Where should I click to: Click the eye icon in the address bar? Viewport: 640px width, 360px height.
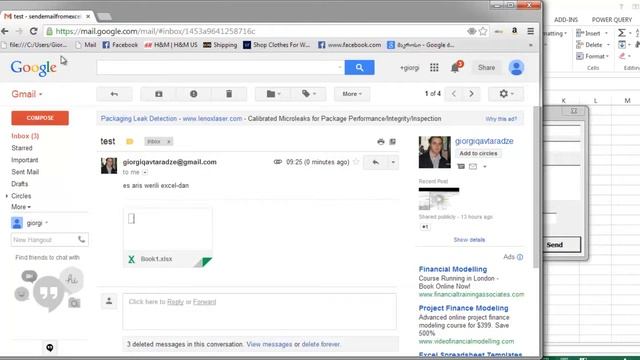(471, 31)
